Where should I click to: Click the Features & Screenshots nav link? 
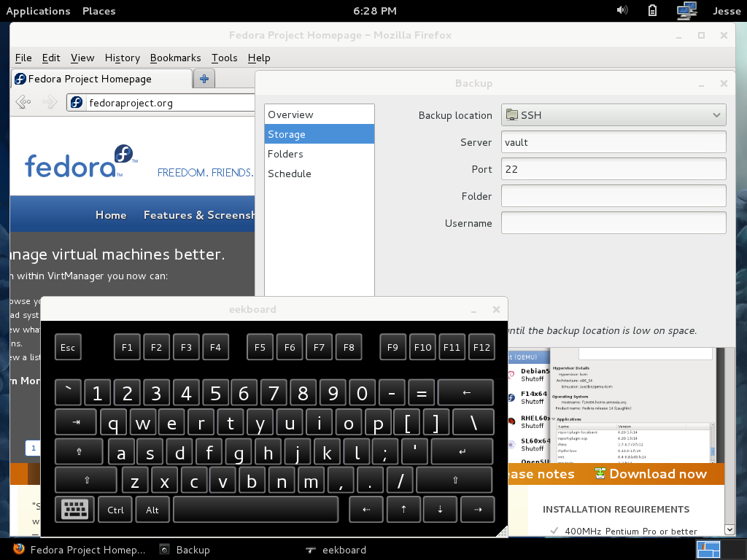pos(199,215)
